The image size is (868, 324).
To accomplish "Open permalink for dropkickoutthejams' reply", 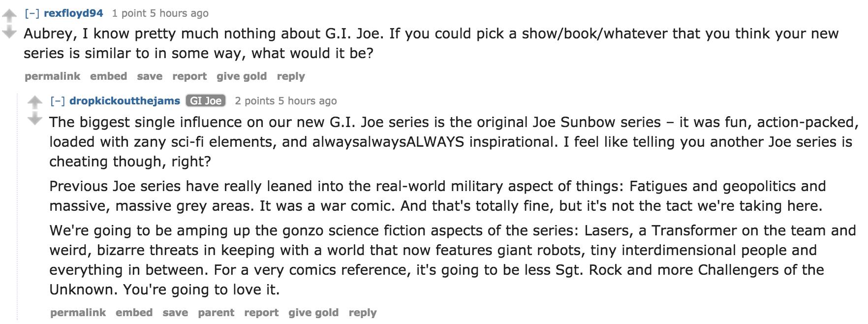I will coord(78,313).
